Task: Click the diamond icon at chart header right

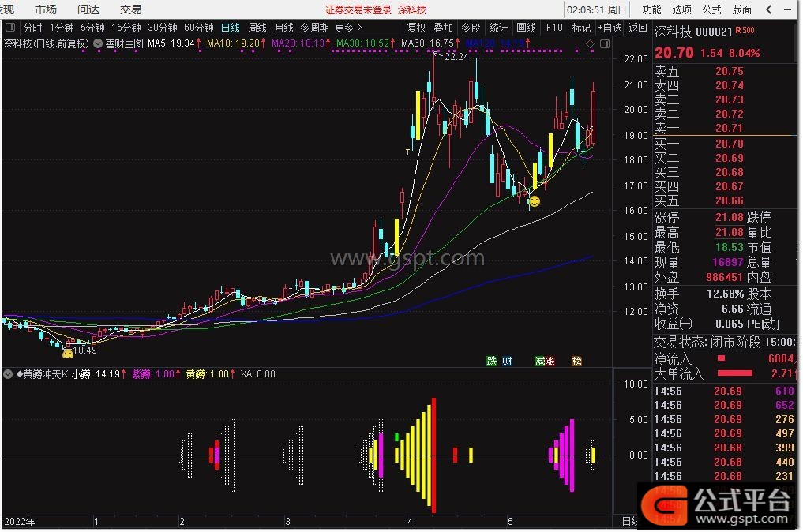Action: pyautogui.click(x=590, y=44)
